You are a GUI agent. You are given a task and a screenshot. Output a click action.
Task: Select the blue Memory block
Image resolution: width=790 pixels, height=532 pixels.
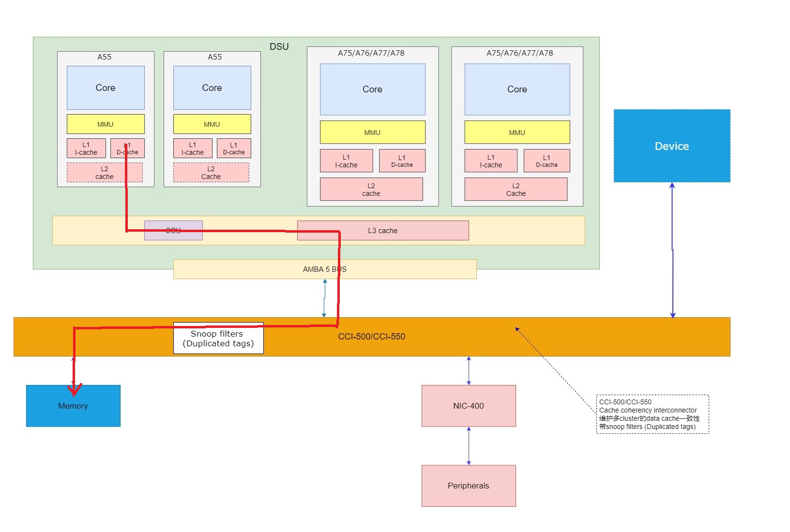[x=73, y=406]
